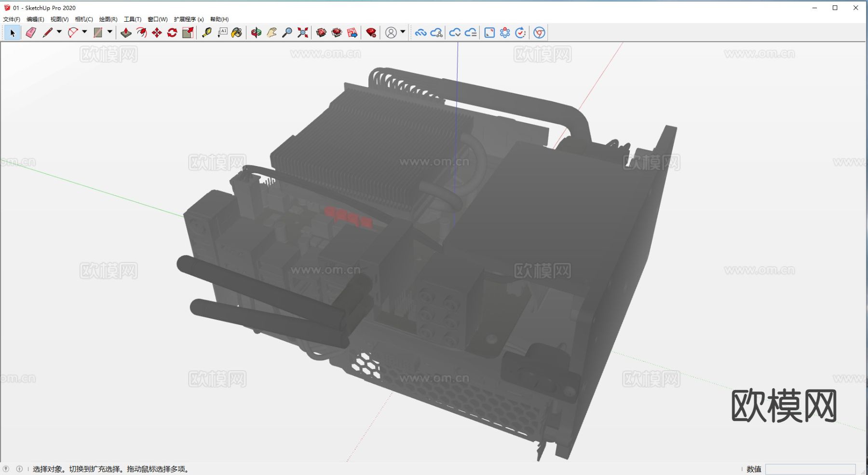Open the account profile dropdown arrow
The image size is (868, 475).
click(403, 32)
